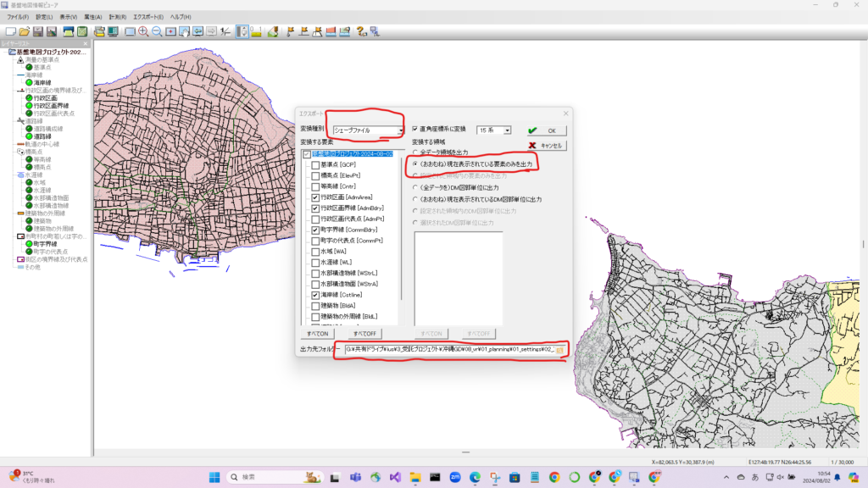Image resolution: width=868 pixels, height=488 pixels.
Task: Click the help question mark toolbar icon
Action: pyautogui.click(x=360, y=31)
